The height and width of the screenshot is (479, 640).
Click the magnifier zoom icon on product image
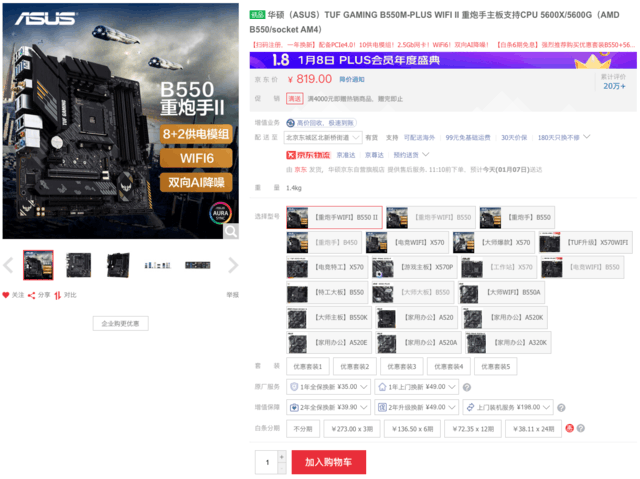[231, 231]
